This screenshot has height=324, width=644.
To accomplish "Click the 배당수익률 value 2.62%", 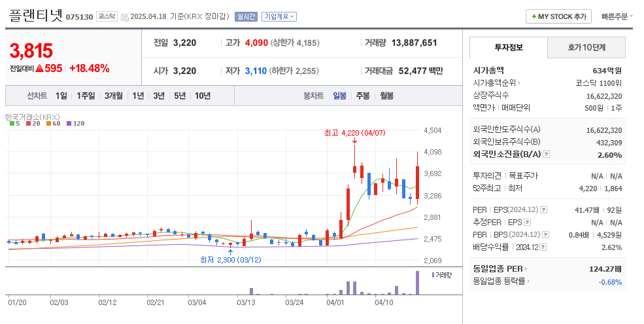I will tap(611, 247).
